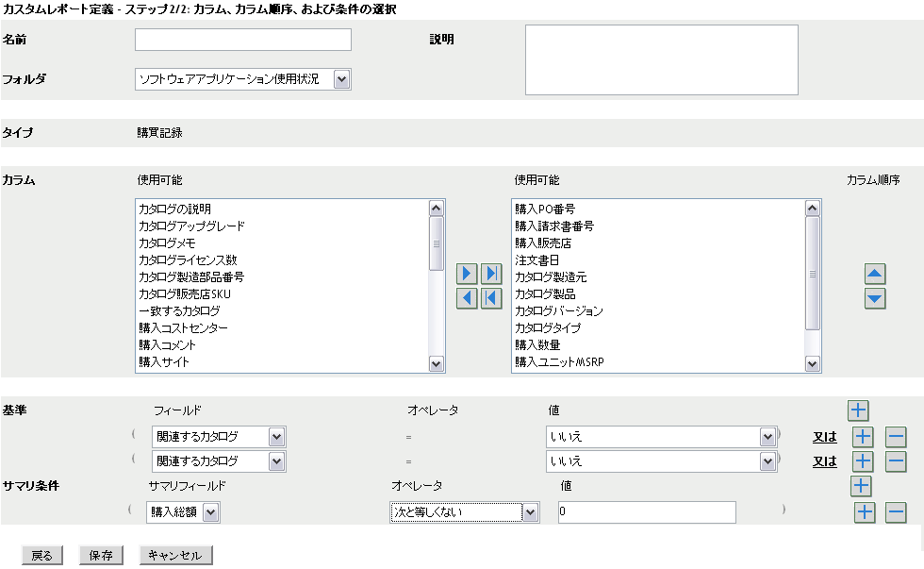Focus the 名前 text field
Image resolution: width=924 pixels, height=569 pixels.
coord(242,40)
